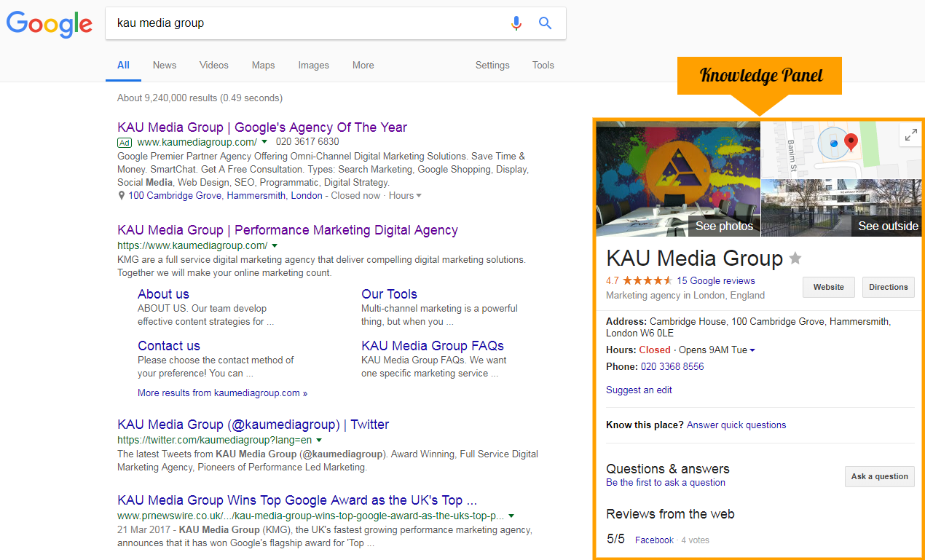Click Suggest an edit
The height and width of the screenshot is (560, 925).
[639, 390]
